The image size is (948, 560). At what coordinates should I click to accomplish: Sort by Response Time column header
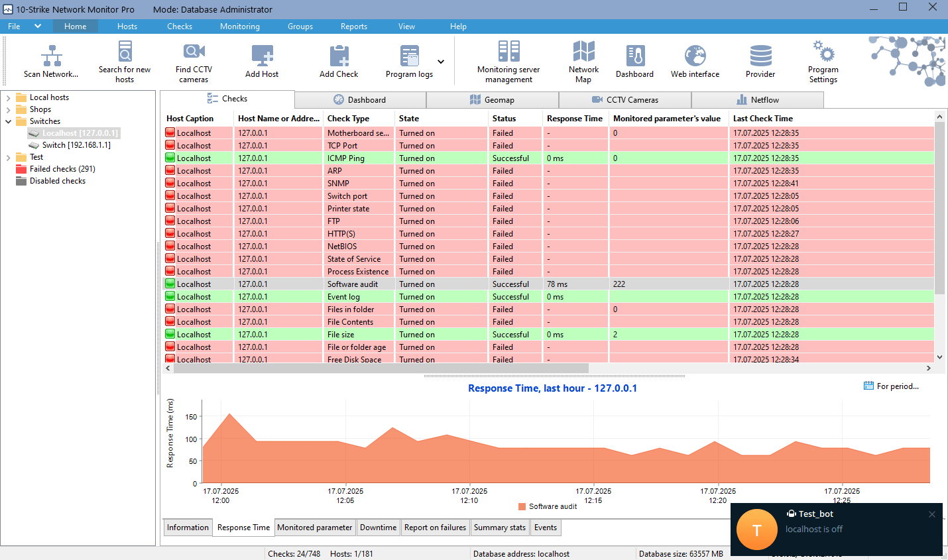click(x=575, y=119)
